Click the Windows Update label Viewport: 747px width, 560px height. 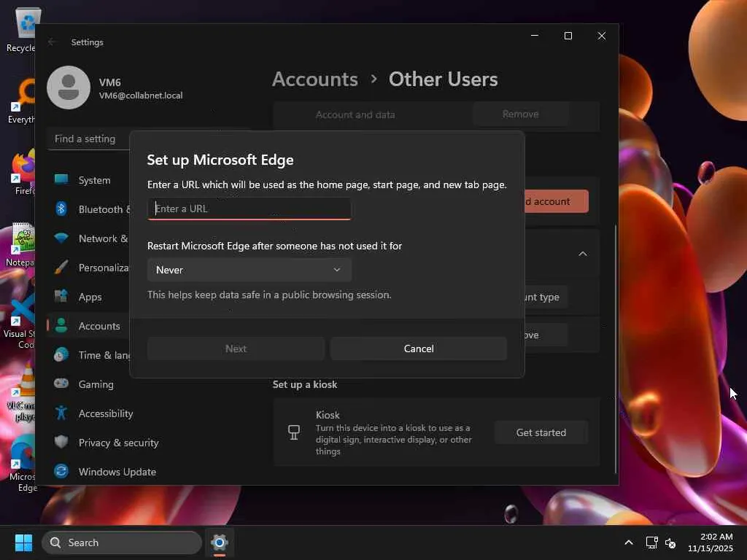(x=117, y=472)
